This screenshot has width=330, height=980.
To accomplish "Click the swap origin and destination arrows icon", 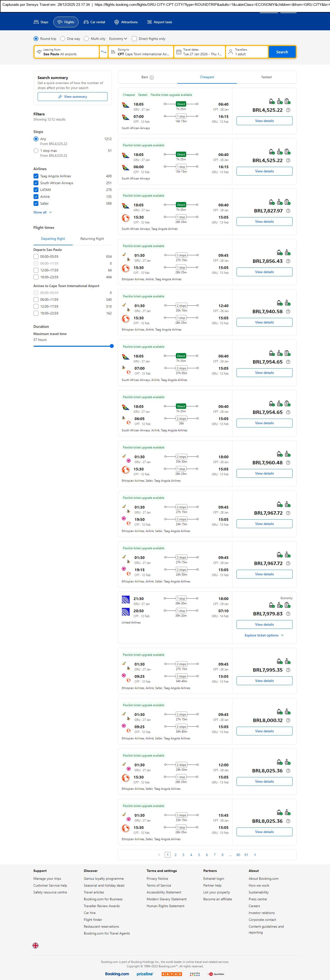I will tap(103, 52).
